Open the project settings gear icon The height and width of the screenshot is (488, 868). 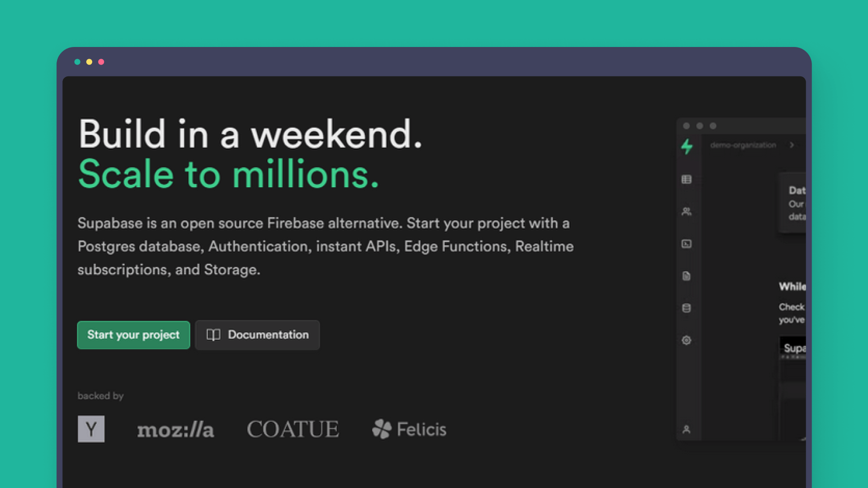pos(687,340)
